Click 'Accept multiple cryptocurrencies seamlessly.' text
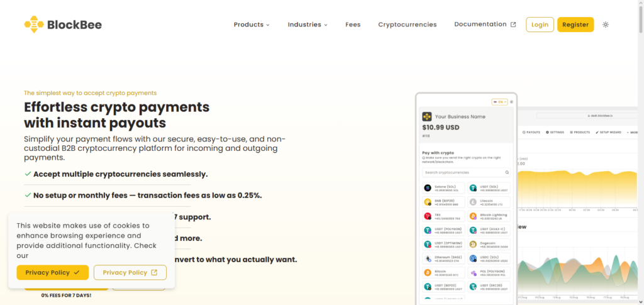The width and height of the screenshot is (644, 305). pyautogui.click(x=120, y=174)
